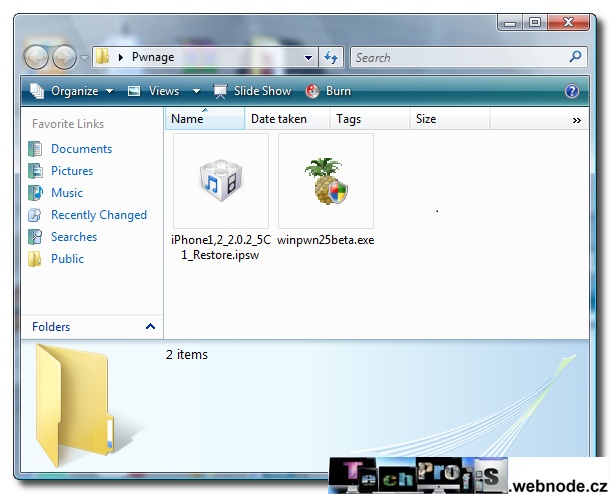Maximize the Pwnage window
This screenshot has height=494, width=611.
(x=535, y=23)
